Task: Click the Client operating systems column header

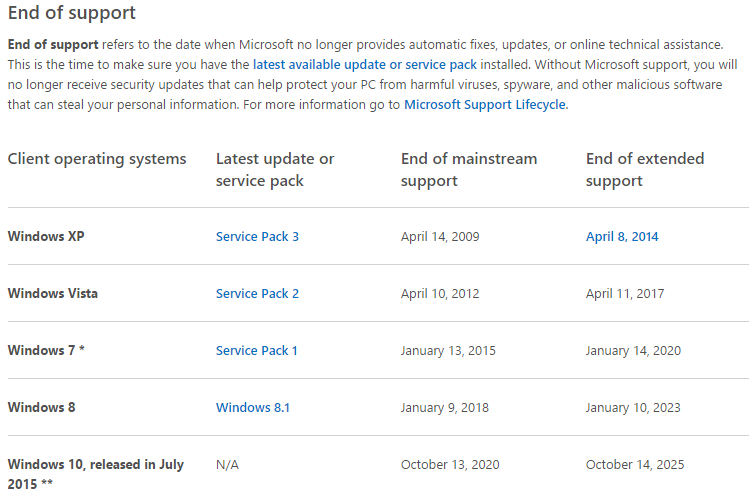Action: click(97, 159)
